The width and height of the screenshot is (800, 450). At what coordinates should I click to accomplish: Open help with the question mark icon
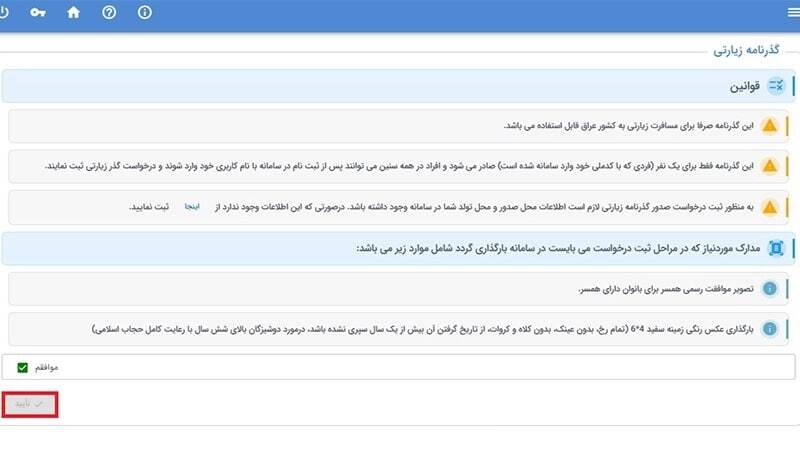[x=109, y=13]
